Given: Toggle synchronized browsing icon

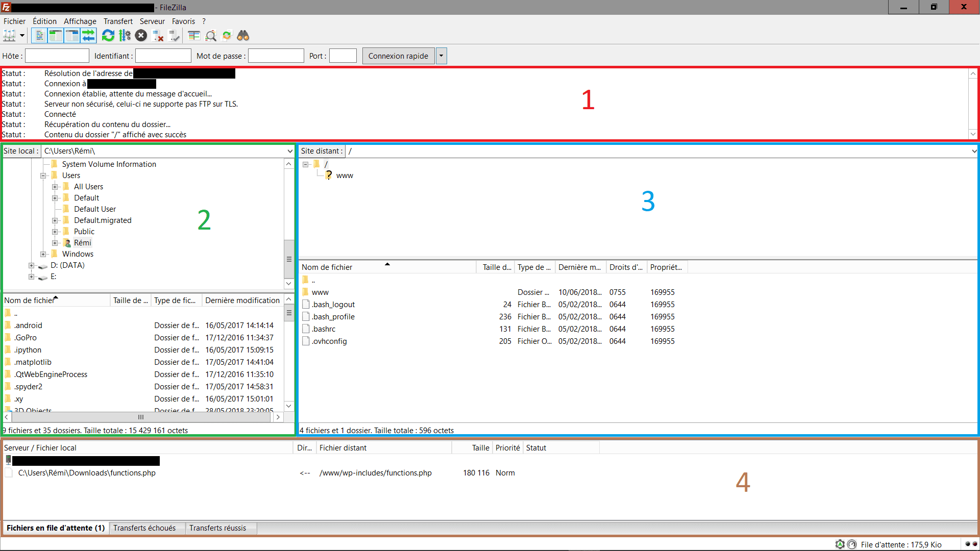Looking at the screenshot, I should coord(227,36).
